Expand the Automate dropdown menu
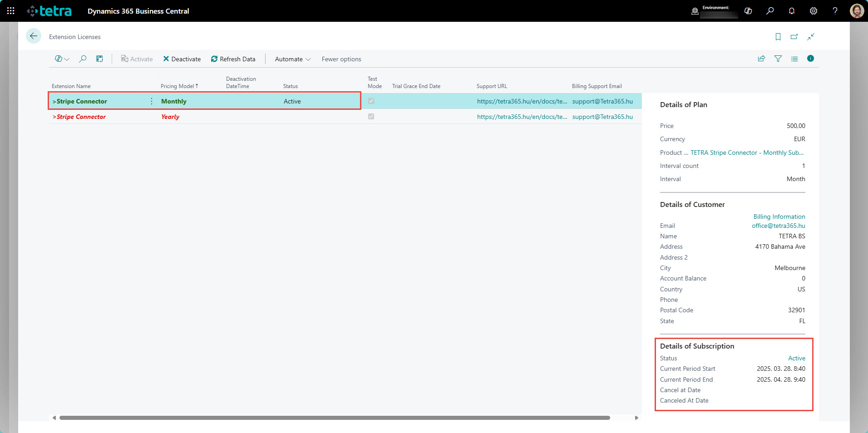868x433 pixels. click(x=293, y=59)
